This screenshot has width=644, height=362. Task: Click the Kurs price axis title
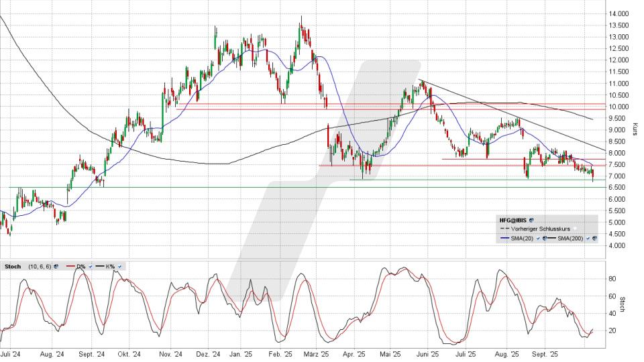click(x=635, y=129)
